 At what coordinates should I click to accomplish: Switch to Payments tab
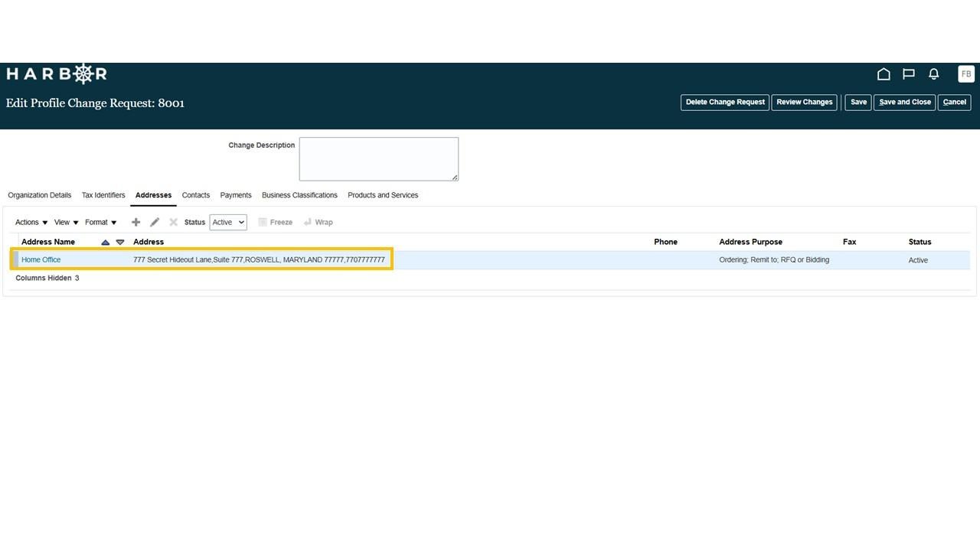point(236,195)
